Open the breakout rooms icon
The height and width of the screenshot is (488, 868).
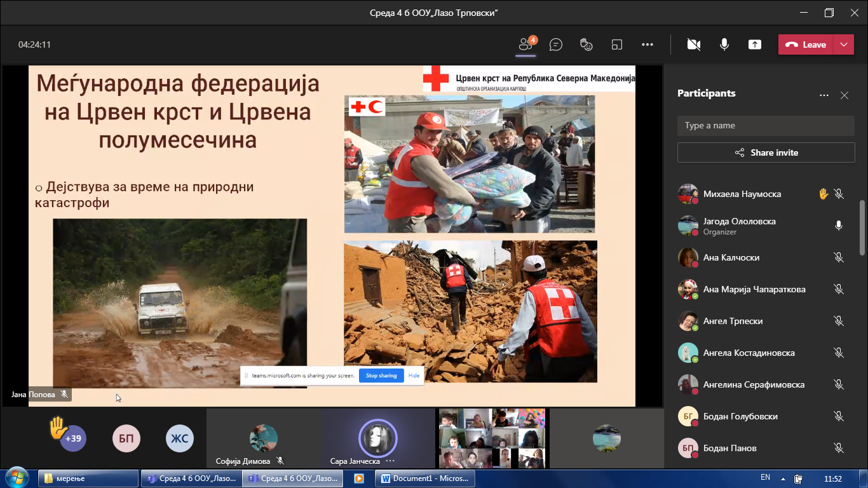point(617,44)
